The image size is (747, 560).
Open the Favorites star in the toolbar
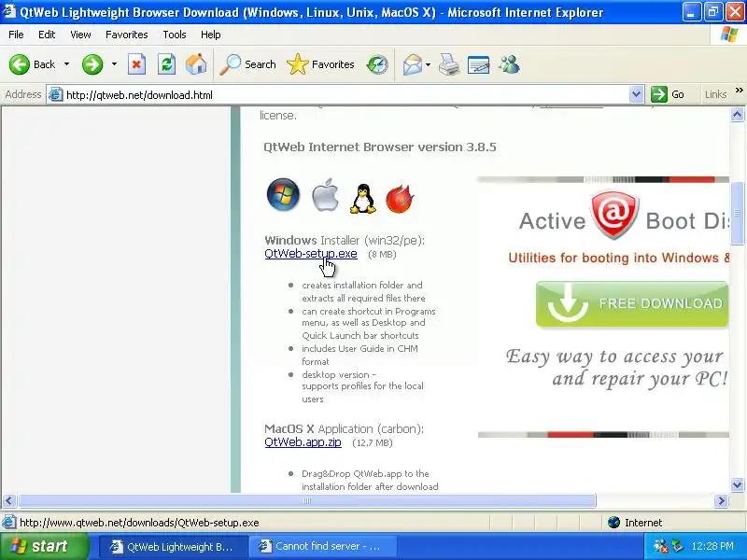(x=320, y=64)
